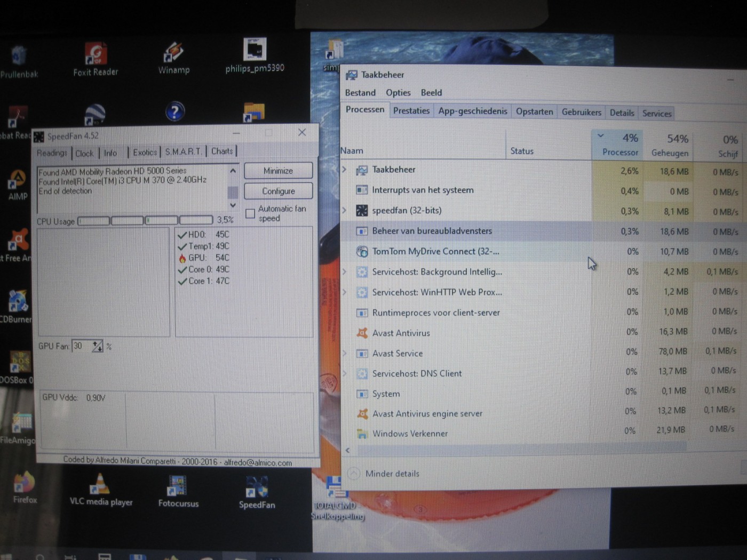Click the question mark help desktop icon
Screen dimensions: 747x560
point(175,111)
